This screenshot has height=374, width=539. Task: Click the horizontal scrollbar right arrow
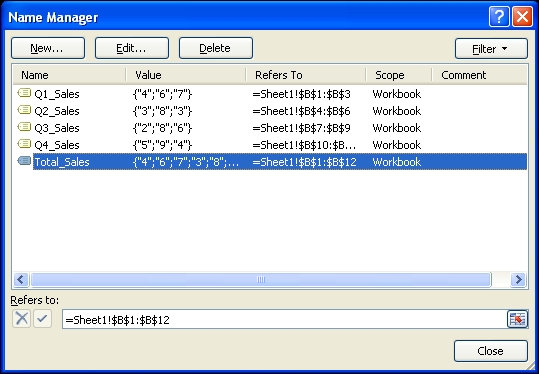pyautogui.click(x=518, y=279)
